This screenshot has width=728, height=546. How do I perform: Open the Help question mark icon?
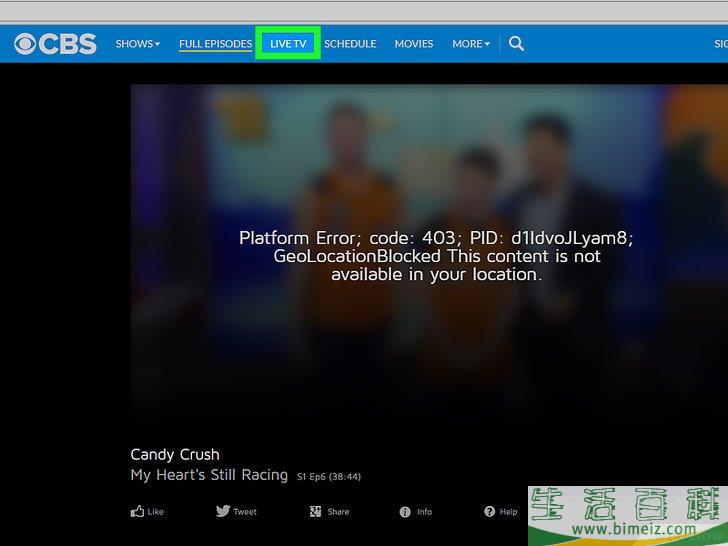[490, 511]
